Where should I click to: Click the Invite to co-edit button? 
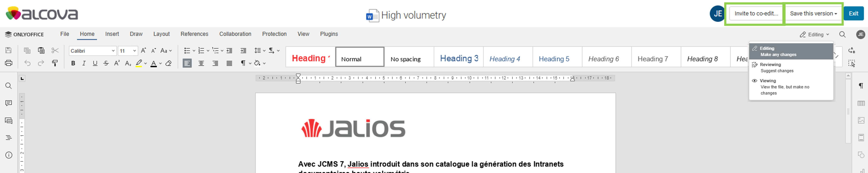click(x=756, y=13)
